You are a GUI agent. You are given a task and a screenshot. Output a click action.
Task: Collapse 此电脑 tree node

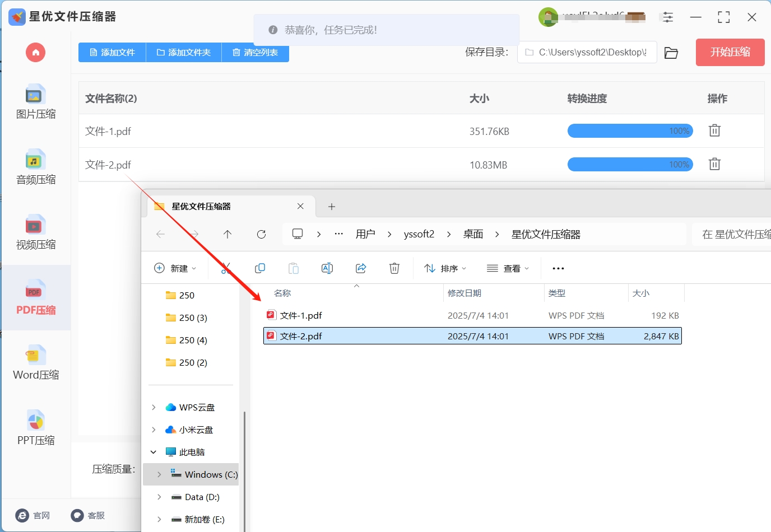pos(154,452)
